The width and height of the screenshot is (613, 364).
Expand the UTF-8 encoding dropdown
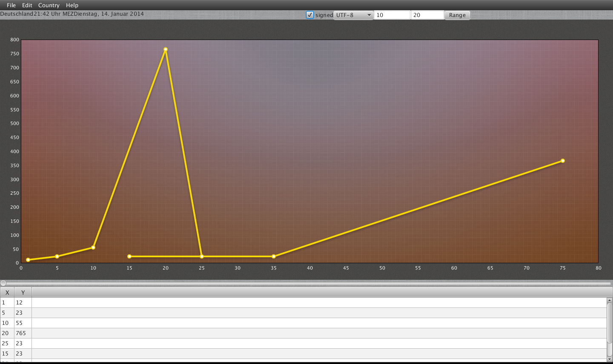tap(353, 15)
